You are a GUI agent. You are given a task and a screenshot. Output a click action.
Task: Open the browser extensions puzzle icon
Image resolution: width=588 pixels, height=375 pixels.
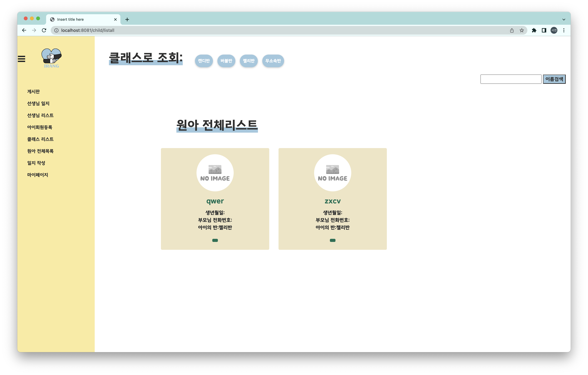(x=534, y=30)
